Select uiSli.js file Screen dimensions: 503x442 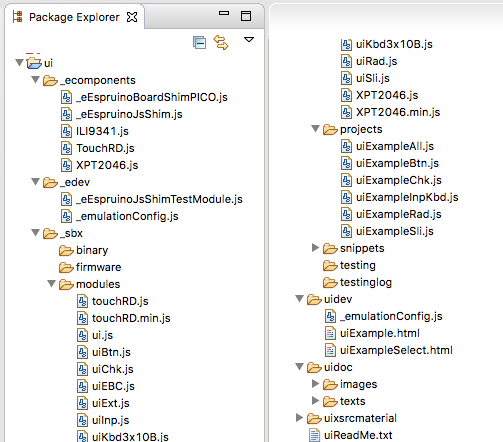coord(373,78)
